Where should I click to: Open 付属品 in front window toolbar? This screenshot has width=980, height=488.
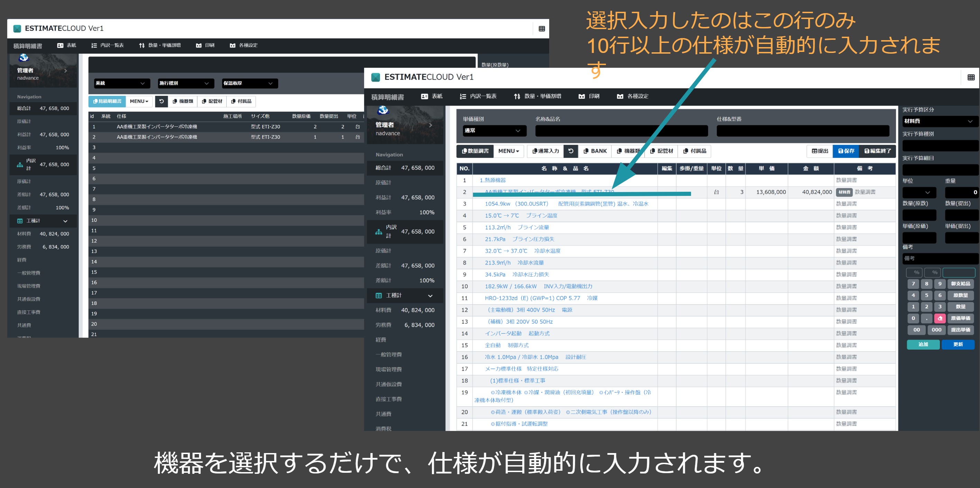(x=694, y=151)
